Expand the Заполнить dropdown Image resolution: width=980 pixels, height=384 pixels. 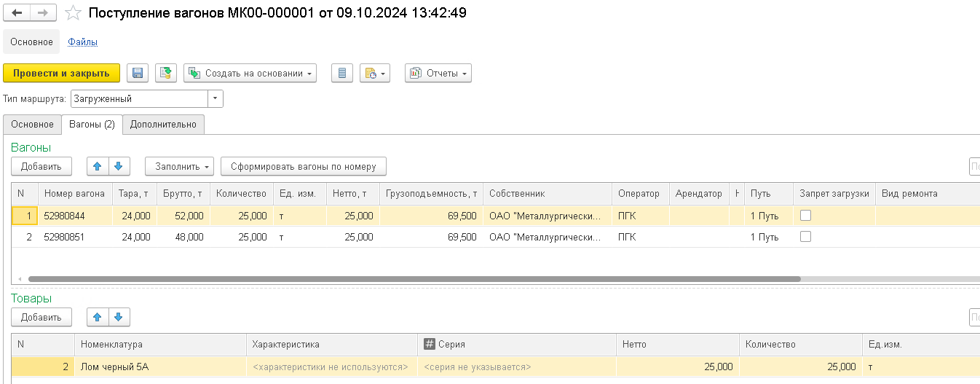click(179, 166)
